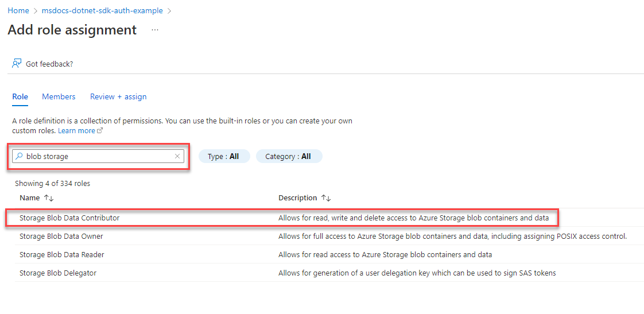This screenshot has width=644, height=314.
Task: Switch to the Members tab
Action: pyautogui.click(x=59, y=97)
